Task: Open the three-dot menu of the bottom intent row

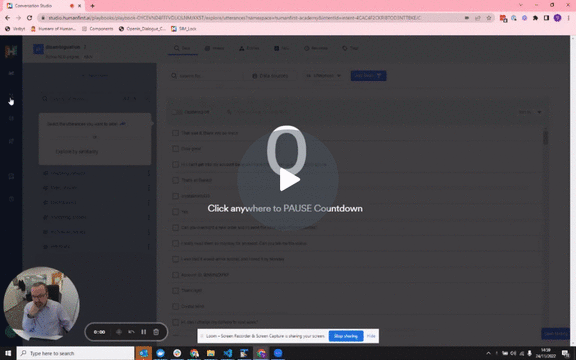Action: tap(148, 246)
